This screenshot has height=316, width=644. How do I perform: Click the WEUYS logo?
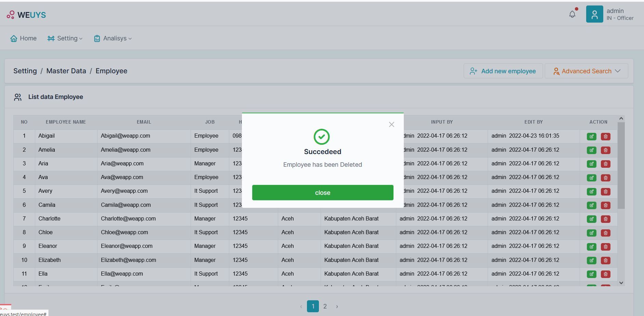(x=26, y=15)
